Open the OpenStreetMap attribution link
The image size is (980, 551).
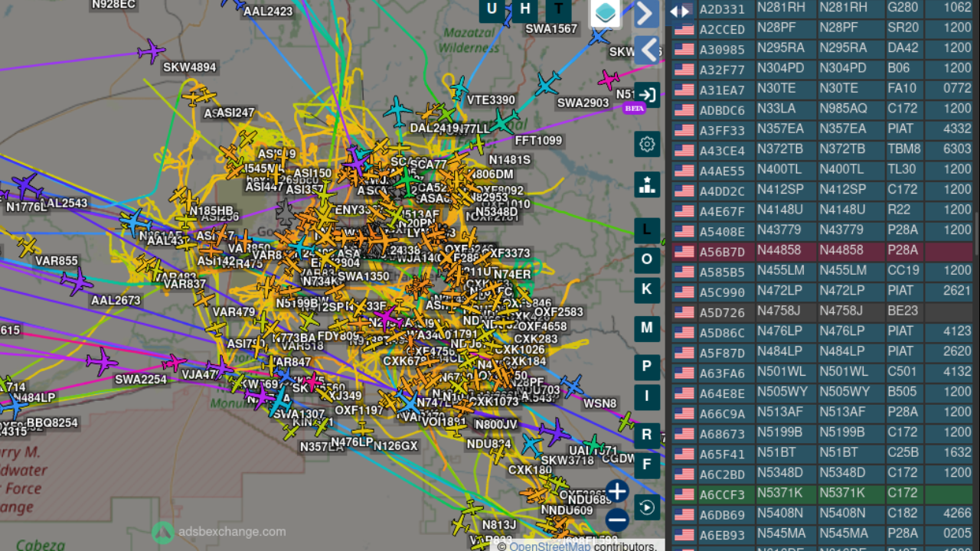(x=550, y=546)
